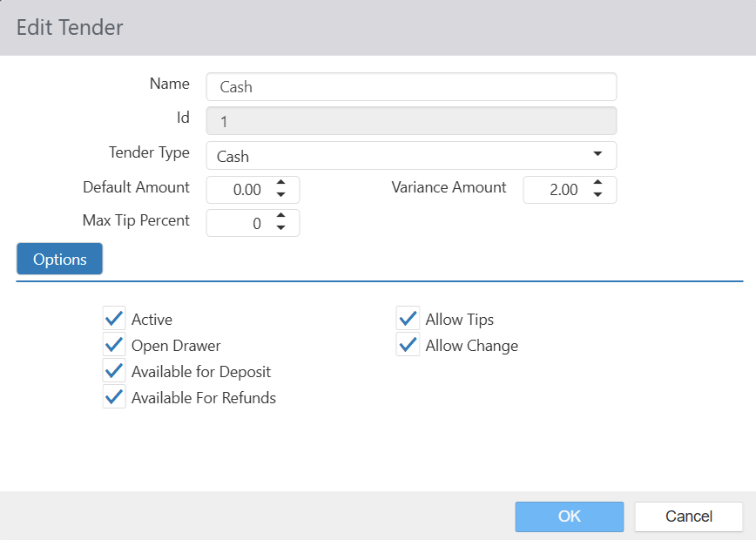Decrease Default Amount with down arrow
756x540 pixels.
281,195
